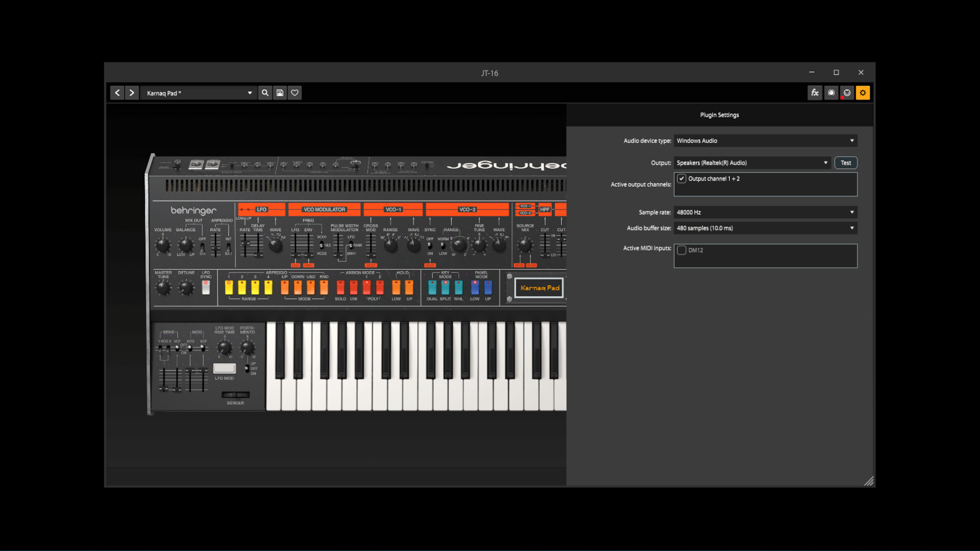Image resolution: width=980 pixels, height=551 pixels.
Task: Select the WHL key mode button
Action: tap(458, 287)
